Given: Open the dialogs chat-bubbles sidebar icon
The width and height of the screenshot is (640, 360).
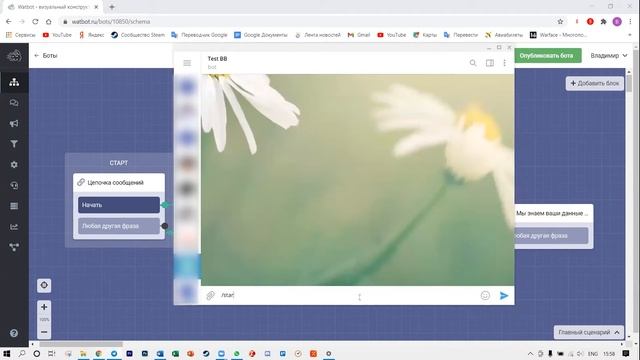Looking at the screenshot, I should [x=14, y=103].
